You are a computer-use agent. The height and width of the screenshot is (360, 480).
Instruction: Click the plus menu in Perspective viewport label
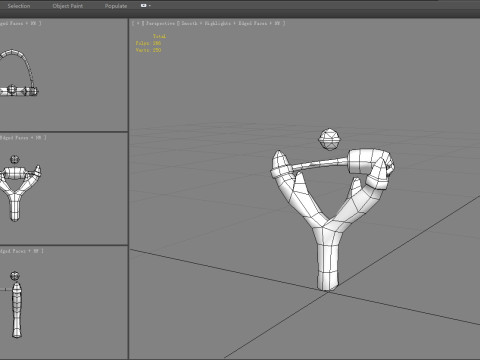pyautogui.click(x=138, y=23)
